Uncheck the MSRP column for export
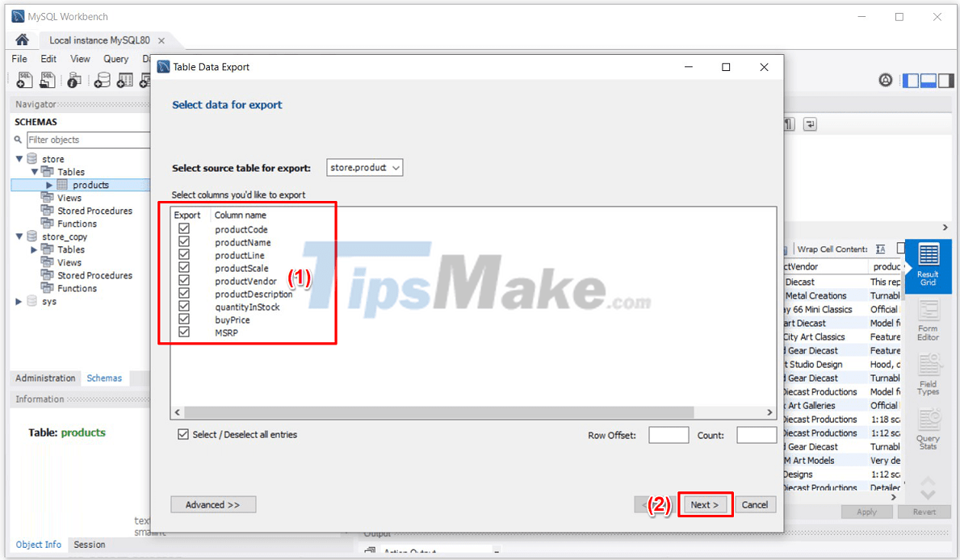This screenshot has height=560, width=960. coord(184,332)
